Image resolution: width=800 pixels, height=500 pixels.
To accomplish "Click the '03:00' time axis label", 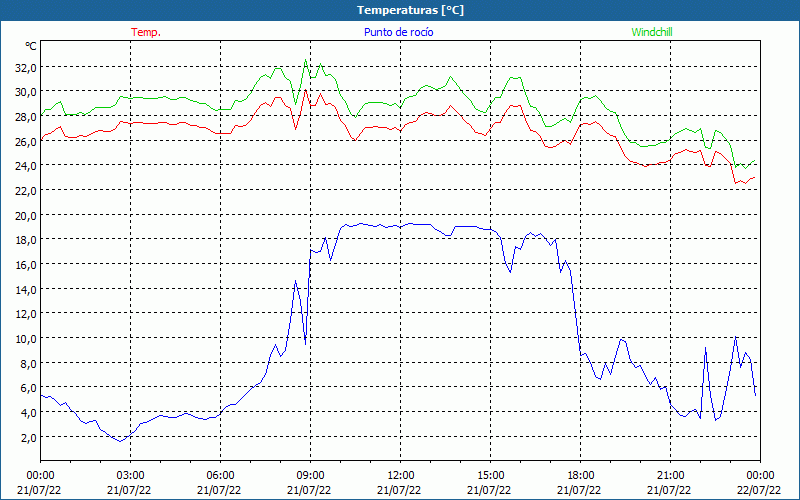I will point(130,476).
